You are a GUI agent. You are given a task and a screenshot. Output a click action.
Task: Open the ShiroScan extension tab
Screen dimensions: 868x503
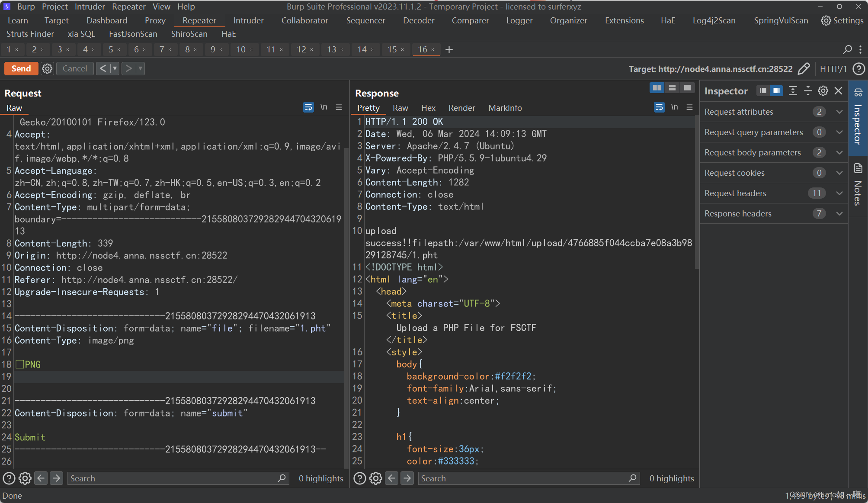[189, 34]
